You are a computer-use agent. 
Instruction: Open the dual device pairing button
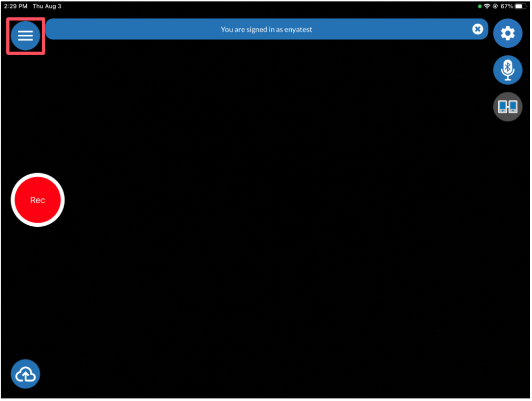point(508,107)
